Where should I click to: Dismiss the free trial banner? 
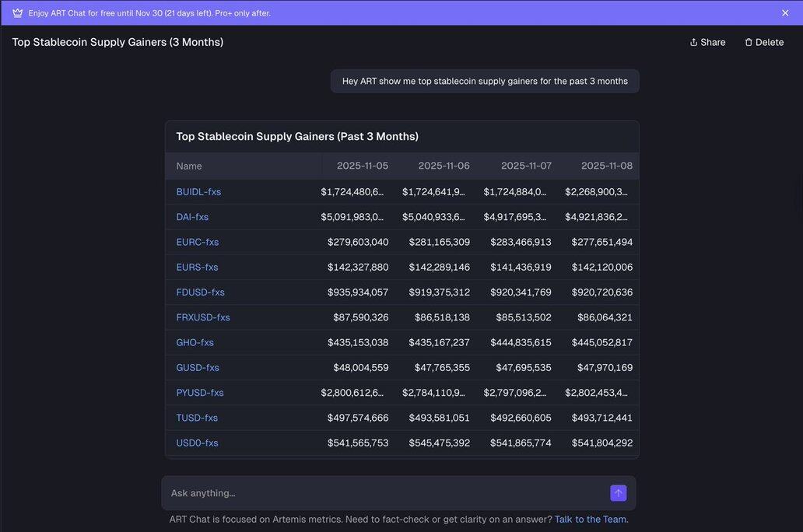(x=785, y=13)
